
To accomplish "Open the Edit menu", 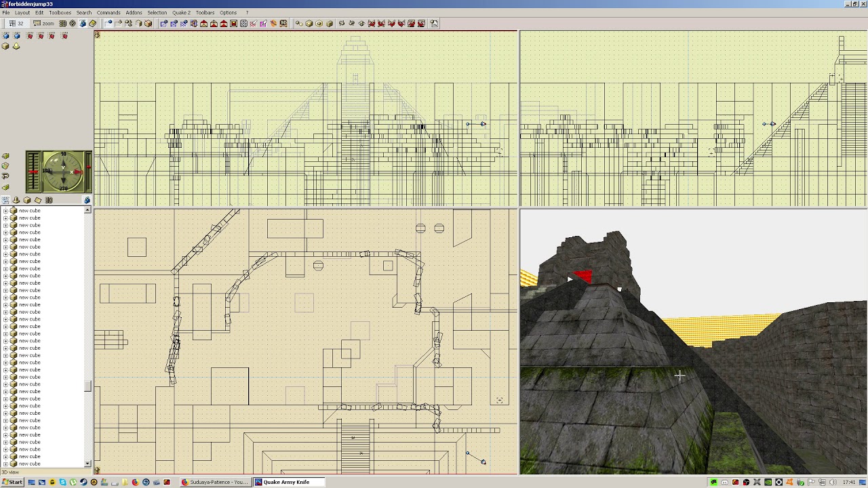I will tap(39, 12).
